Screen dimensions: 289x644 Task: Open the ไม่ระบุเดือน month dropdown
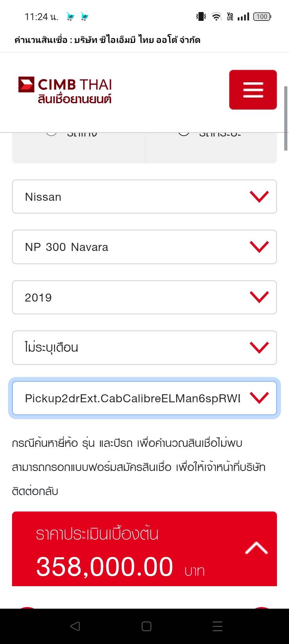click(144, 348)
